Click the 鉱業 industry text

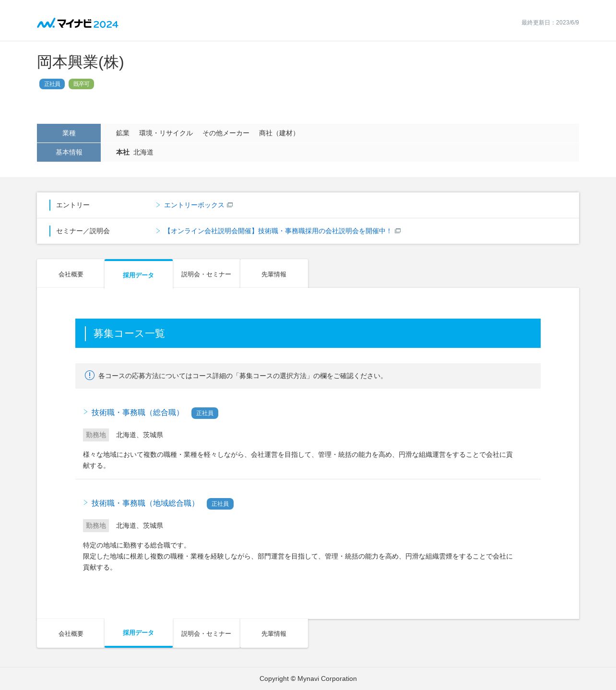pyautogui.click(x=123, y=133)
